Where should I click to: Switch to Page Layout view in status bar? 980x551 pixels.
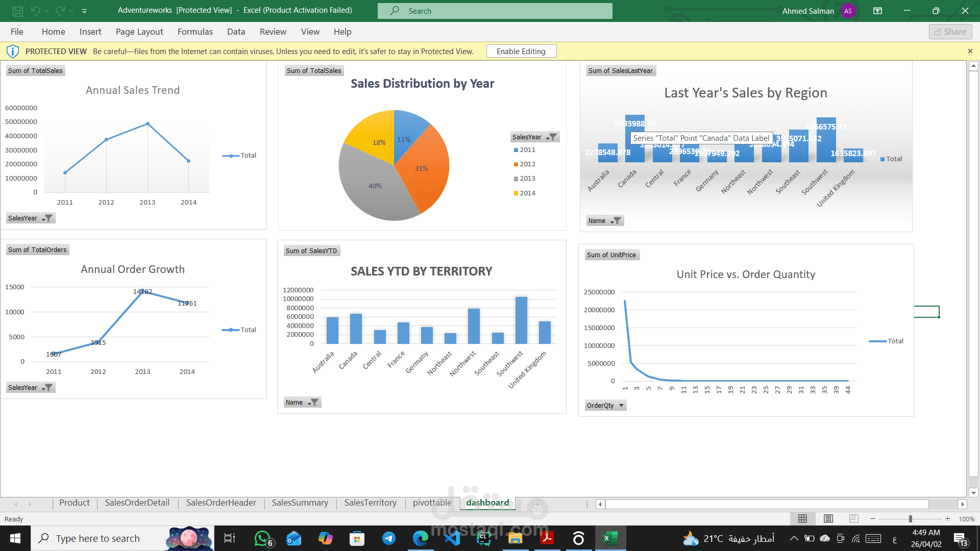[828, 519]
